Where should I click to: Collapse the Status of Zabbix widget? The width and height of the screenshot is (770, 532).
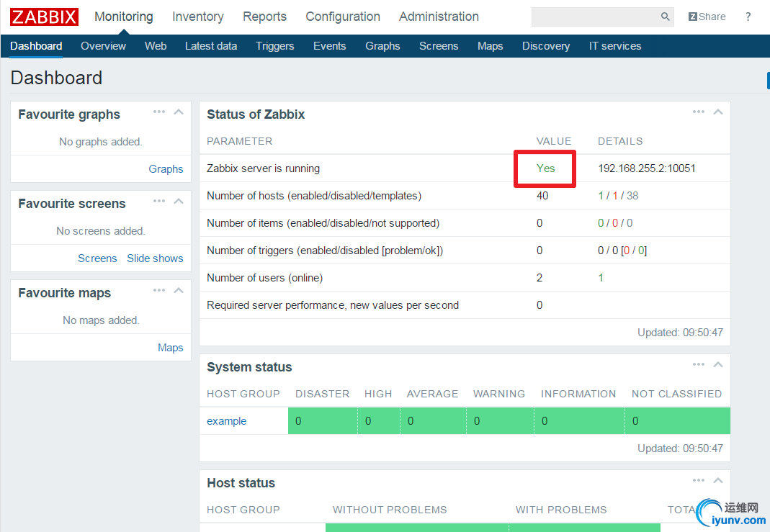click(x=718, y=112)
